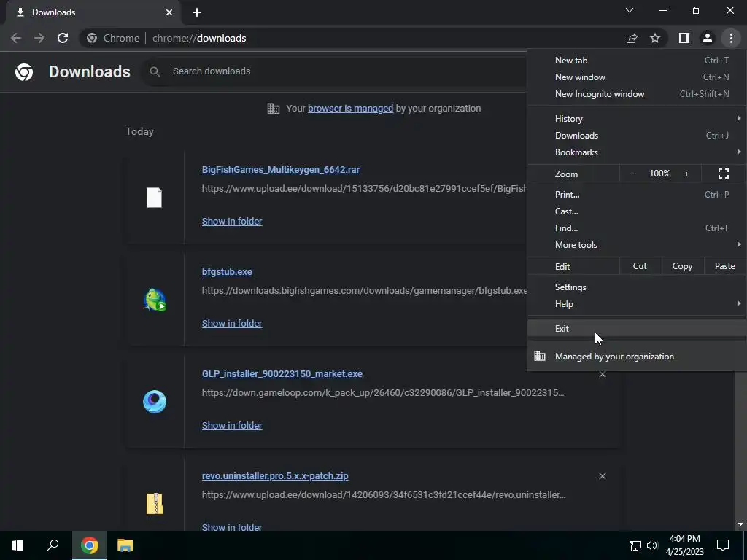
Task: Click Managed by your organization entry
Action: point(636,356)
